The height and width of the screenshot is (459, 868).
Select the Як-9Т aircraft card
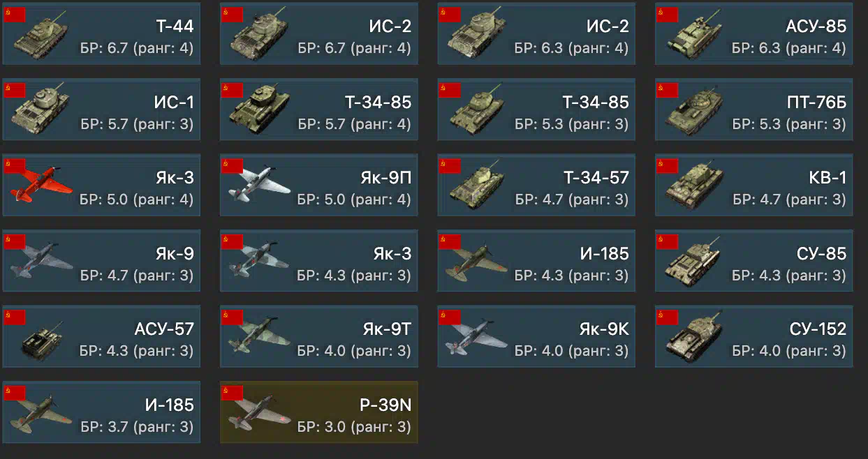click(x=319, y=336)
